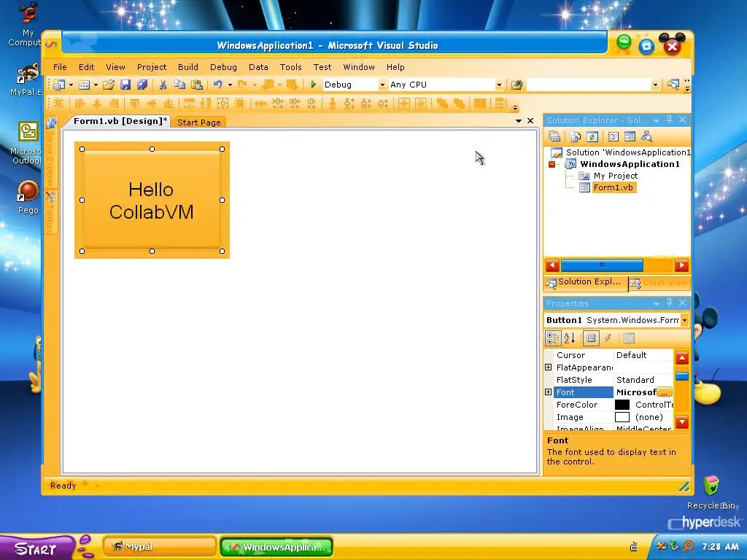747x560 pixels.
Task: Click the Copy toolbar icon
Action: pos(179,85)
